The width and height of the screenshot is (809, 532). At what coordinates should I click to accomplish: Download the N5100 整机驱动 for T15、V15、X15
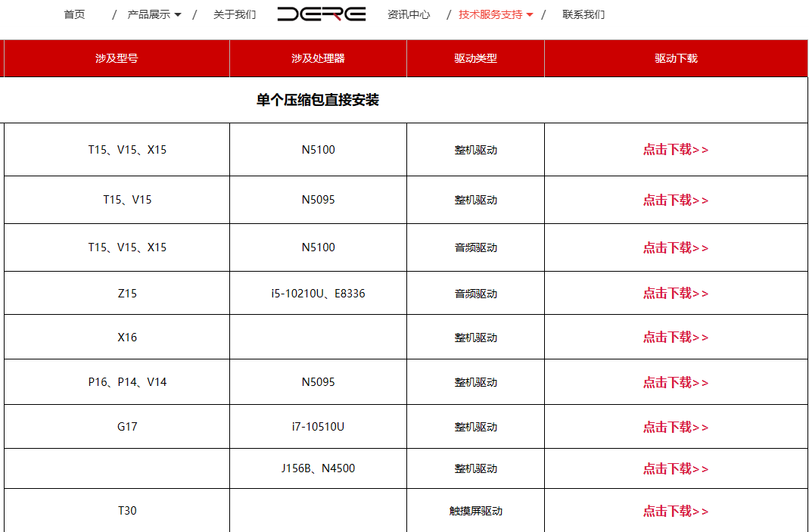675,149
